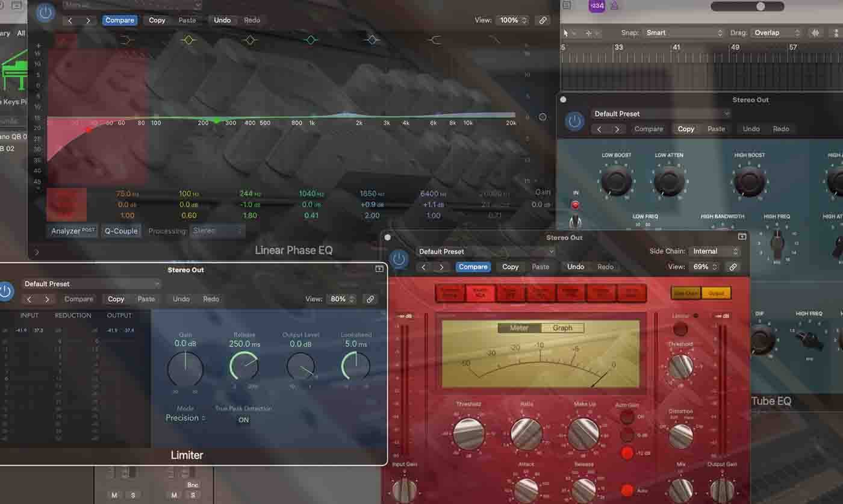Adjust the Threshold knob on the Compressor
Viewport: 843px width, 504px height.
point(468,434)
